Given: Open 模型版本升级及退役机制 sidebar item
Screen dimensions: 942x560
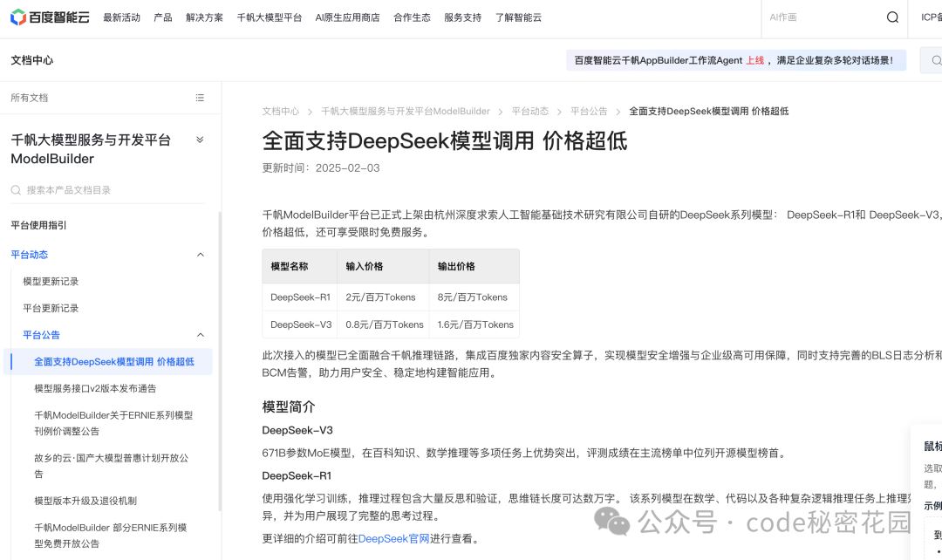Looking at the screenshot, I should [85, 501].
